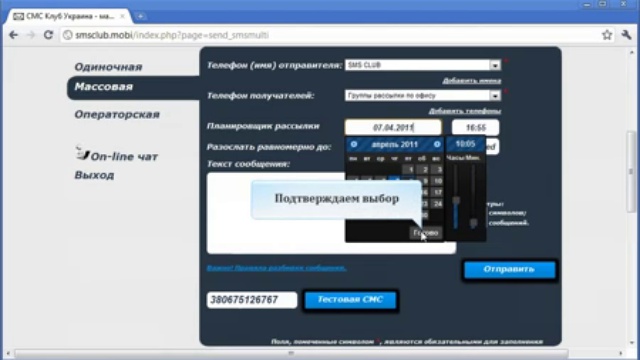Select day 2 in the April calendar
Image resolution: width=640 pixels, height=360 pixels.
point(424,169)
